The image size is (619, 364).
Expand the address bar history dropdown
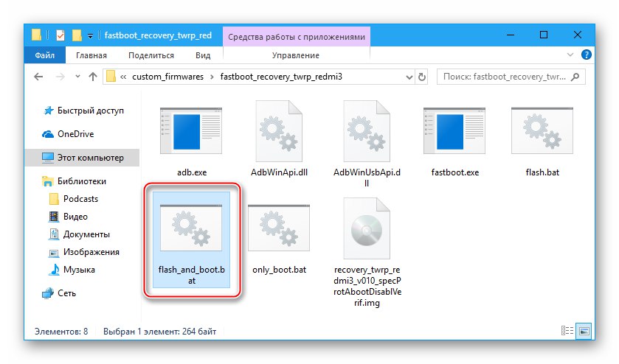coord(409,77)
